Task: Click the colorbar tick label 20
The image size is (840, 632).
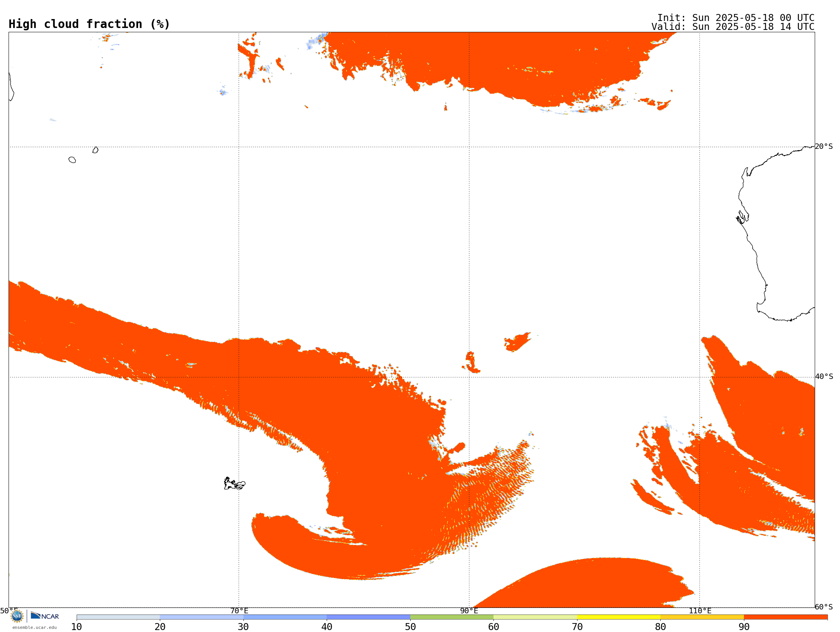Action: (x=160, y=627)
